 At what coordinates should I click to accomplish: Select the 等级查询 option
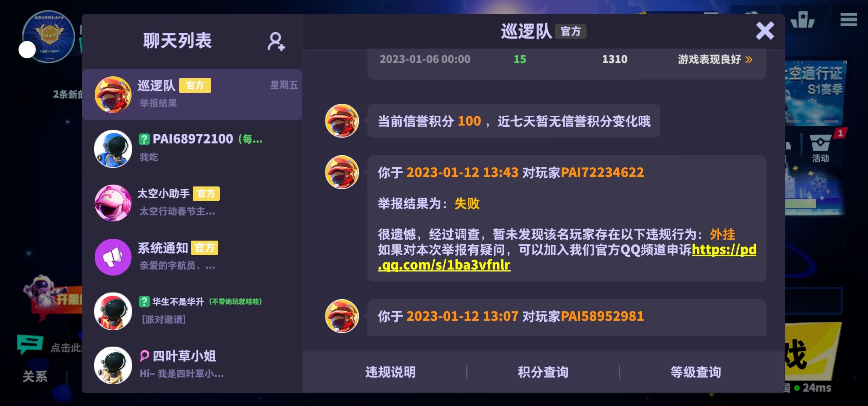(x=696, y=372)
